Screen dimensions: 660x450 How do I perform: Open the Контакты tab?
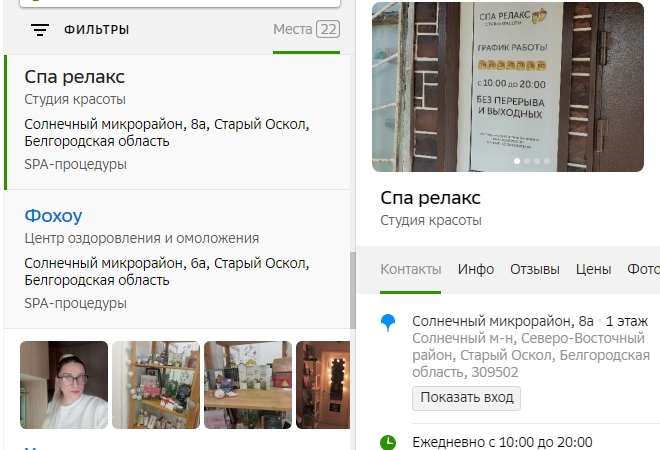pos(410,269)
